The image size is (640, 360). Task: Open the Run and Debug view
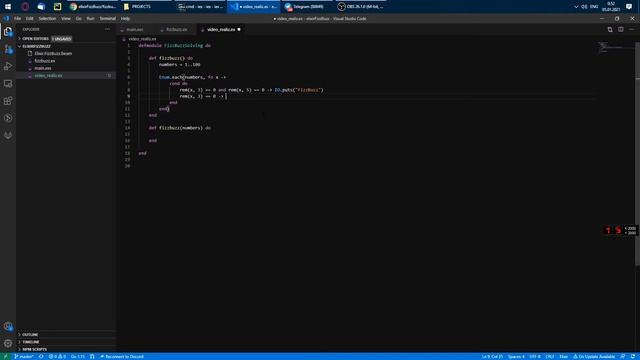pyautogui.click(x=8, y=66)
